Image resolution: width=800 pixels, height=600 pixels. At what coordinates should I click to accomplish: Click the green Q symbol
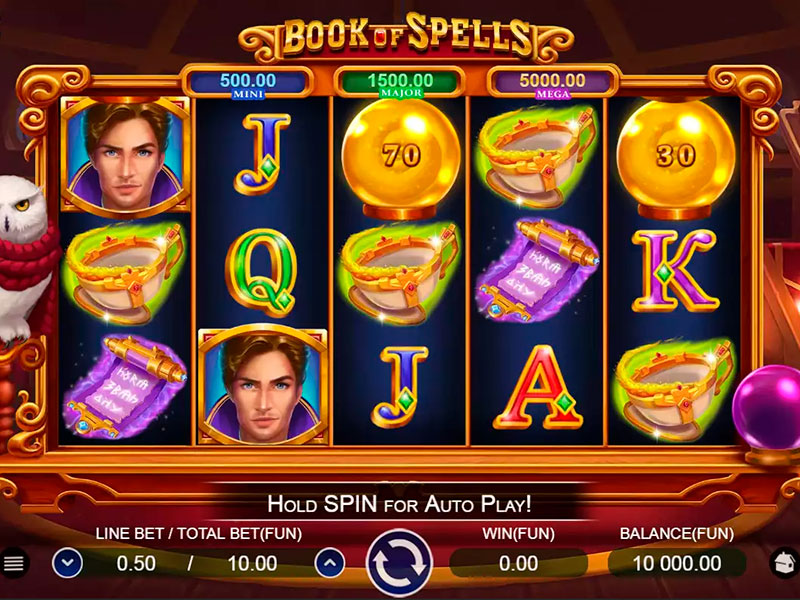(261, 272)
